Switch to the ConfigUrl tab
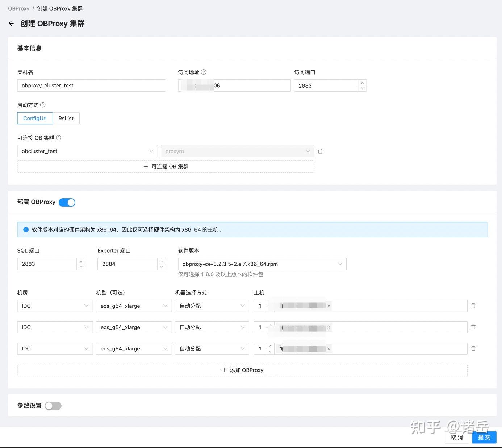 coord(35,118)
